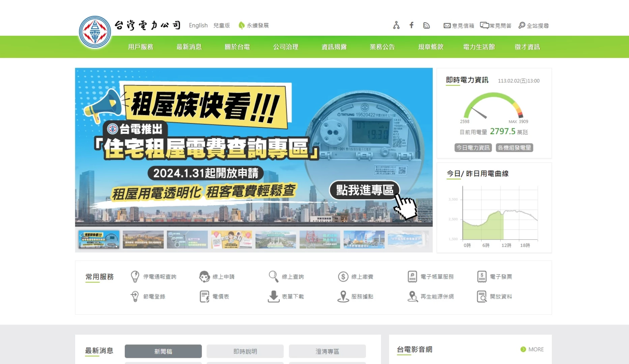Screen dimensions: 629x364
Task: Open MORE link for 台電影音網
Action: (x=532, y=350)
